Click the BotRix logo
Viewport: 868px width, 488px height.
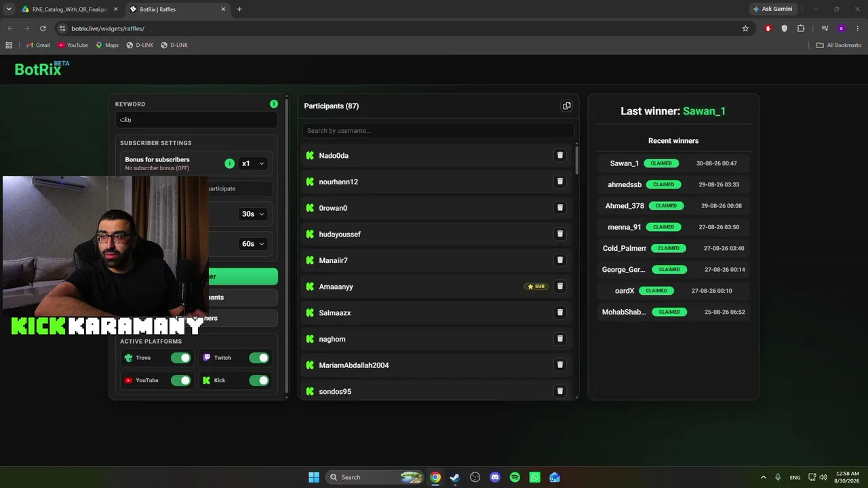point(42,68)
